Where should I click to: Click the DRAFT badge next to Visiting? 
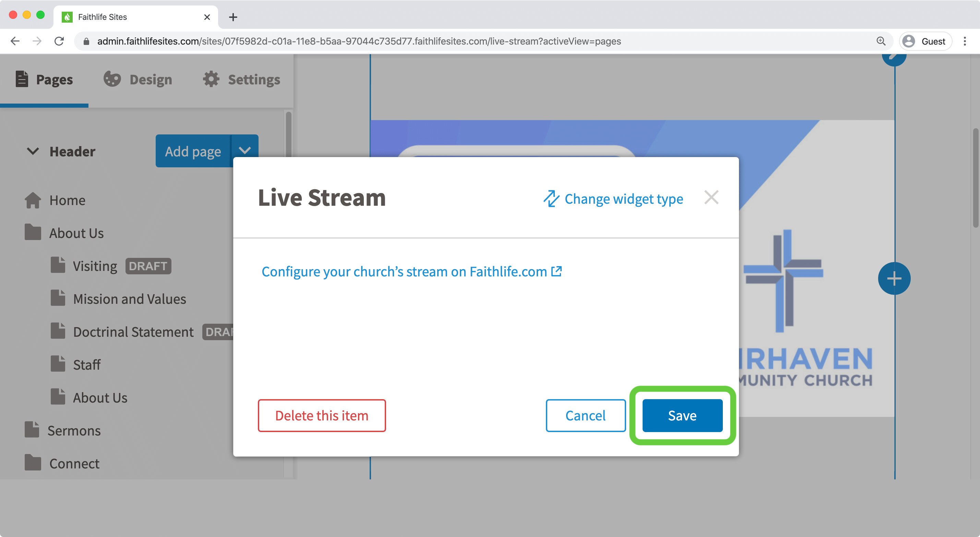point(148,266)
